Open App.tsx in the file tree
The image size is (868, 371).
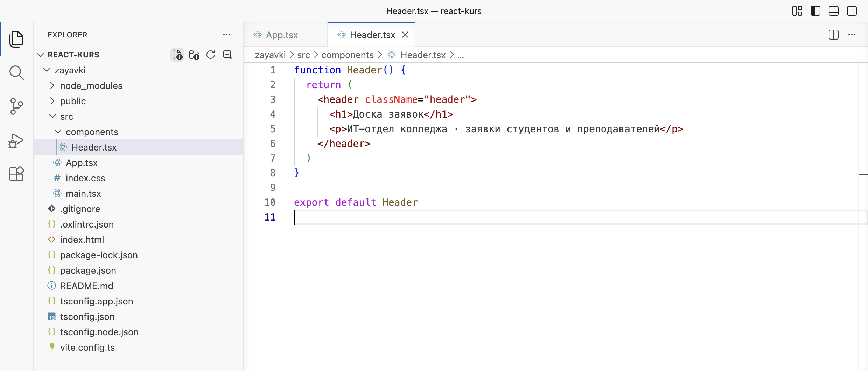pyautogui.click(x=138, y=163)
